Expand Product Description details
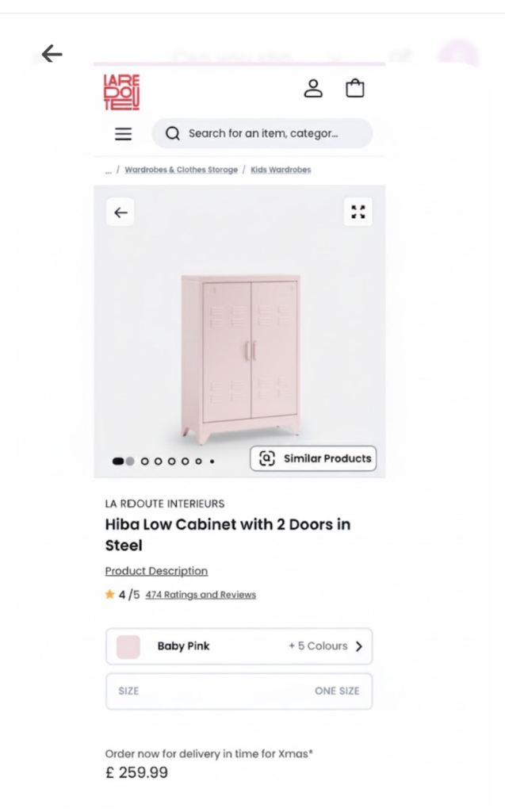 tap(155, 571)
